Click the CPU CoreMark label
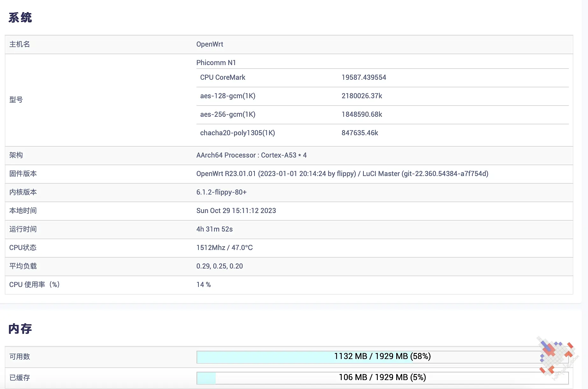 click(x=223, y=77)
